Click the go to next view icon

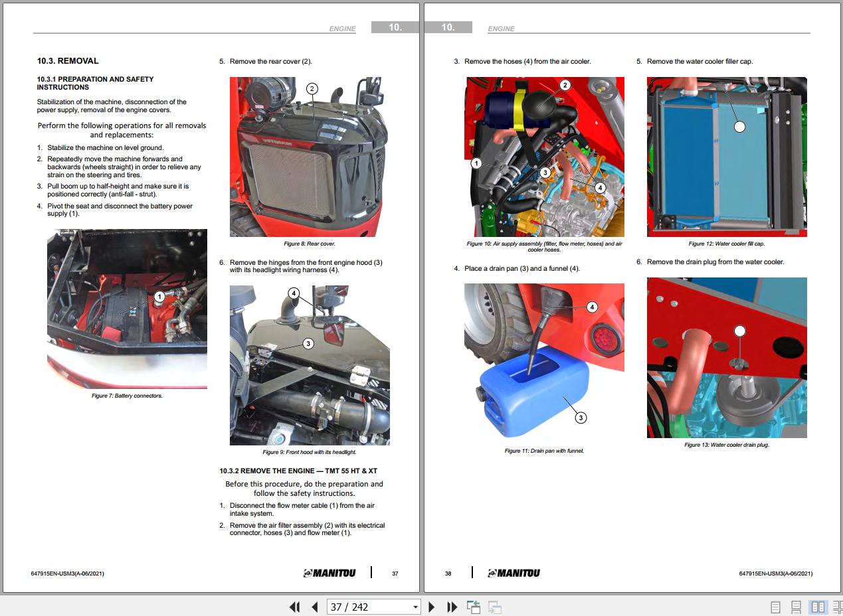[494, 607]
